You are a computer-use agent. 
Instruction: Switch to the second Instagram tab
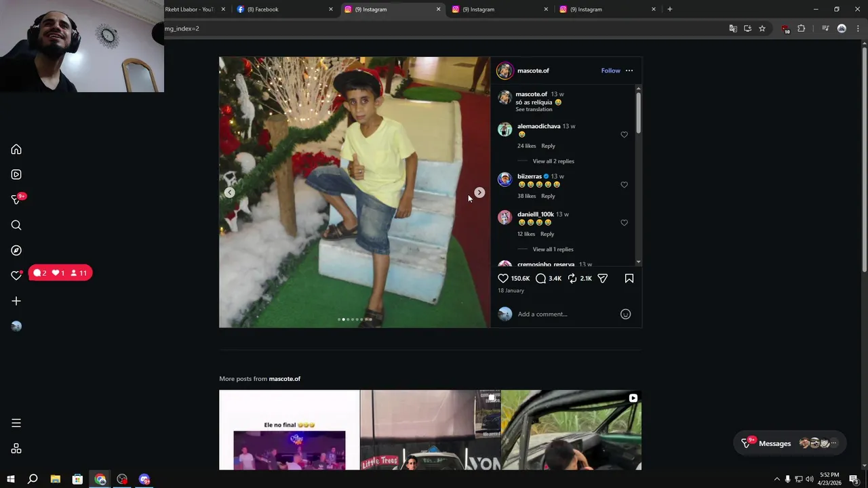click(x=500, y=9)
